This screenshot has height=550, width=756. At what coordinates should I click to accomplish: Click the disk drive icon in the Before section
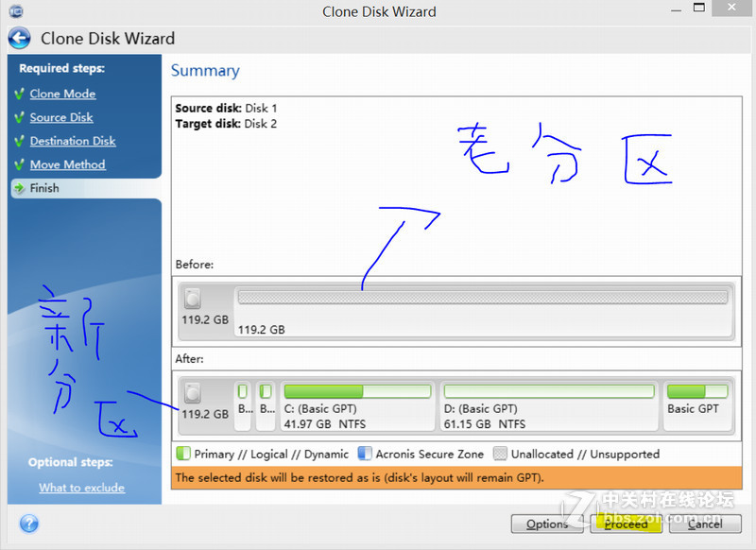tap(194, 298)
